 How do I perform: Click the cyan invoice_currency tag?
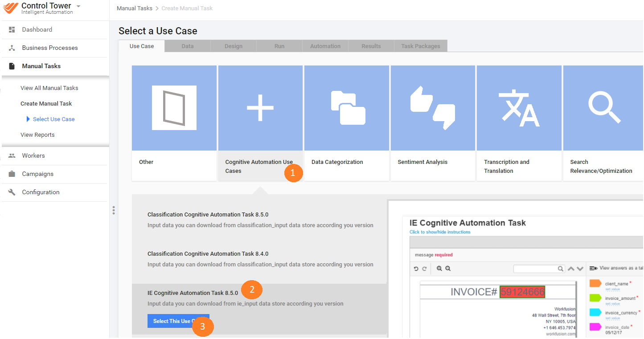(595, 312)
